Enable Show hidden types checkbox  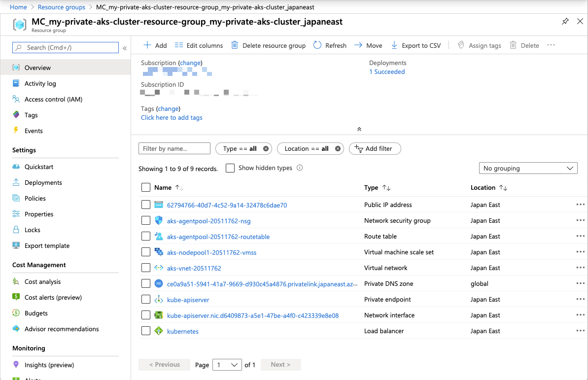coord(230,168)
